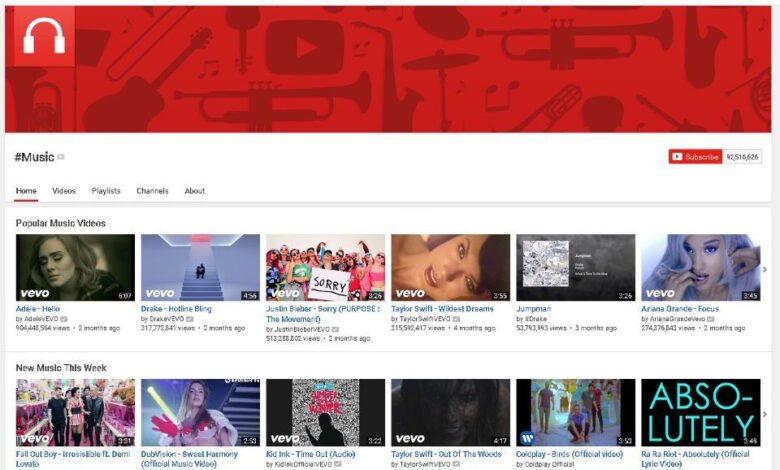
Task: Open the Channels tab
Action: tap(152, 191)
